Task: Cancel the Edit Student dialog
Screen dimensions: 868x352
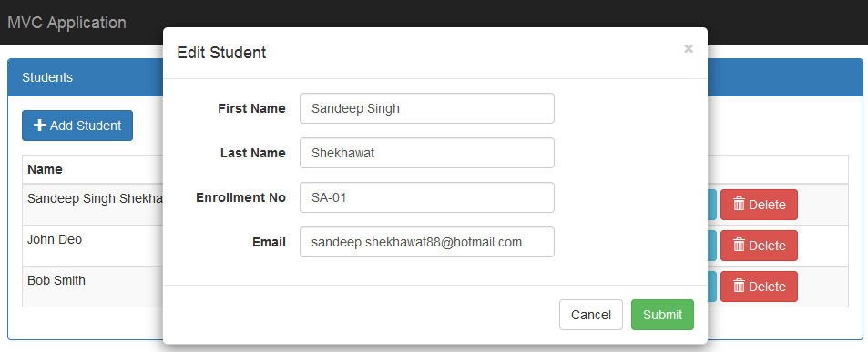Action: [x=591, y=315]
